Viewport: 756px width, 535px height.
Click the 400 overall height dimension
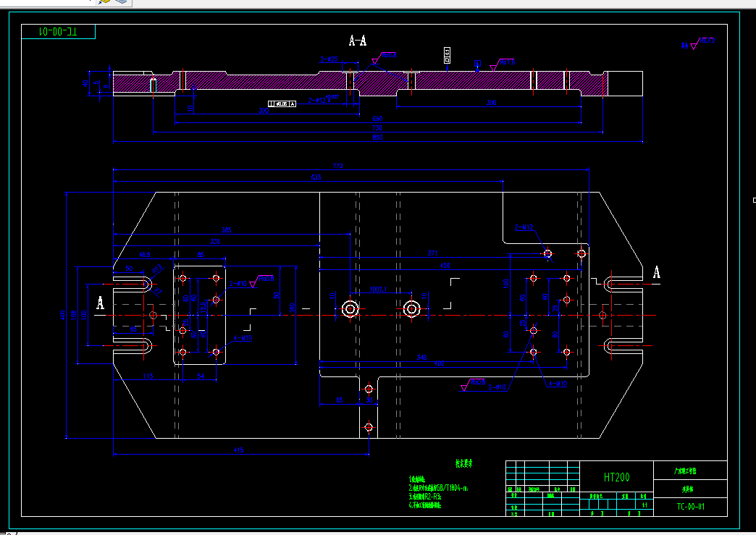click(62, 315)
